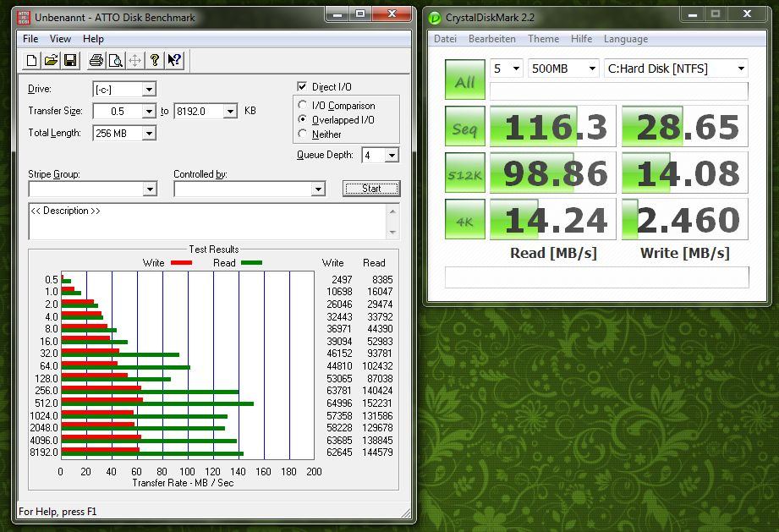This screenshot has width=779, height=532.
Task: Click the red Write legend swatch
Action: coord(181,263)
